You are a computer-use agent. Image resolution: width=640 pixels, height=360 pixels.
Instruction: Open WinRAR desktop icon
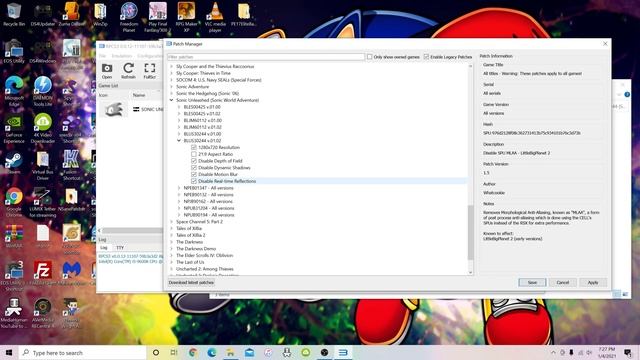tap(14, 237)
